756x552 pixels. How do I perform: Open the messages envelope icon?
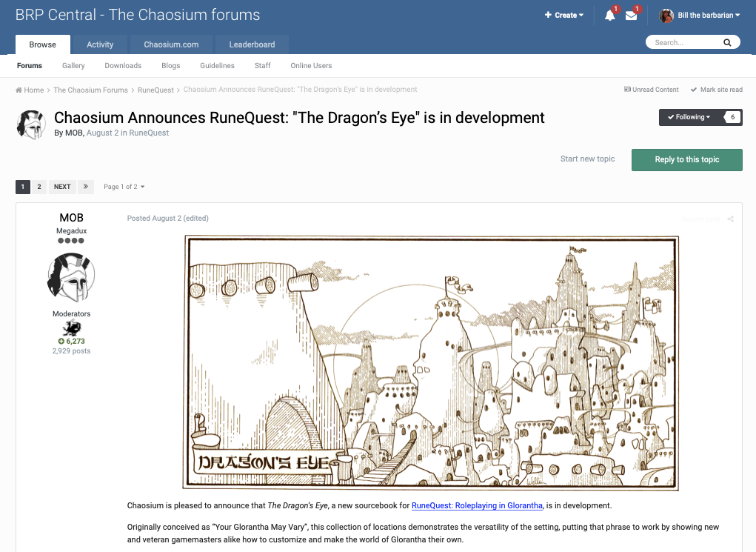click(x=631, y=16)
